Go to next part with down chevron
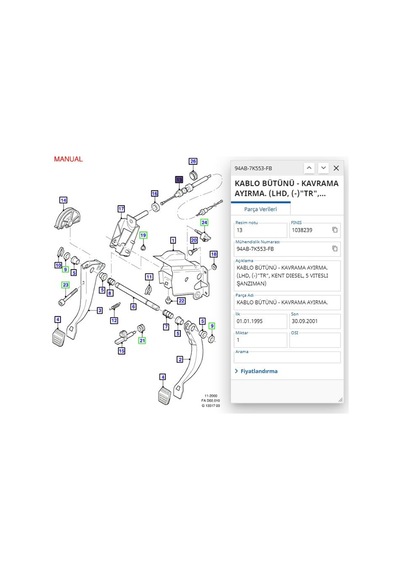Image resolution: width=400 pixels, height=570 pixels. [x=323, y=168]
